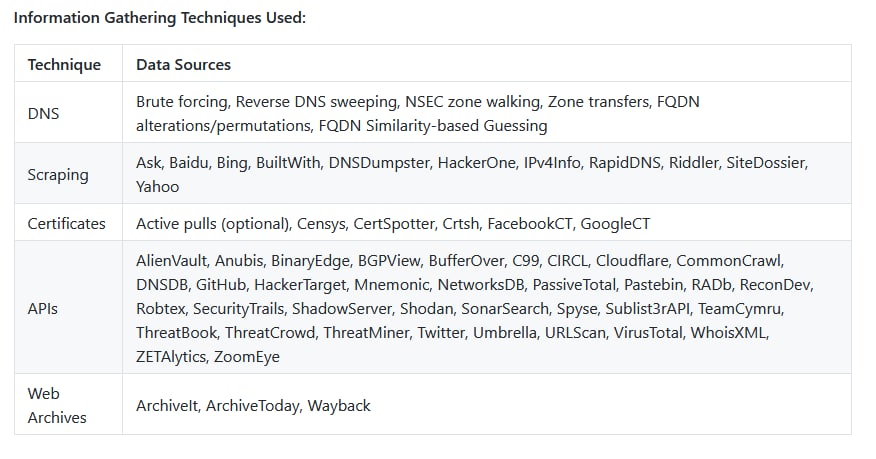Screen dimensions: 876x459
Task: Select the Data Sources column header
Action: tap(183, 64)
